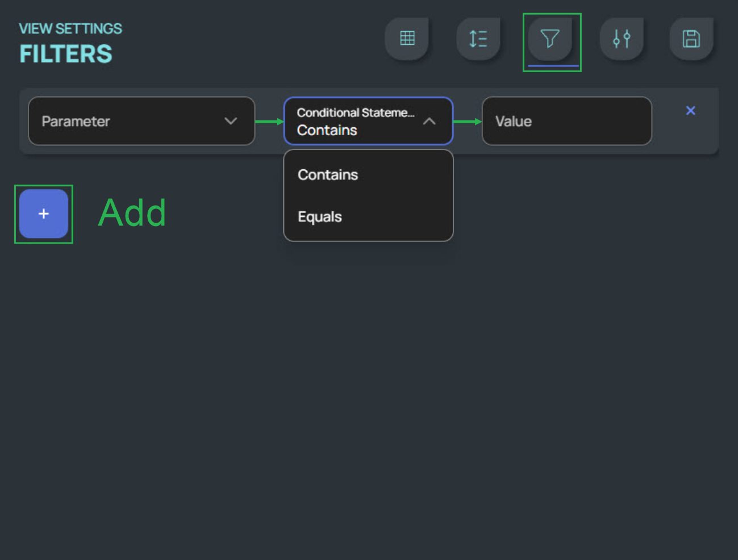Viewport: 738px width, 560px height.
Task: Open the adjustment sliders settings icon
Action: 621,39
